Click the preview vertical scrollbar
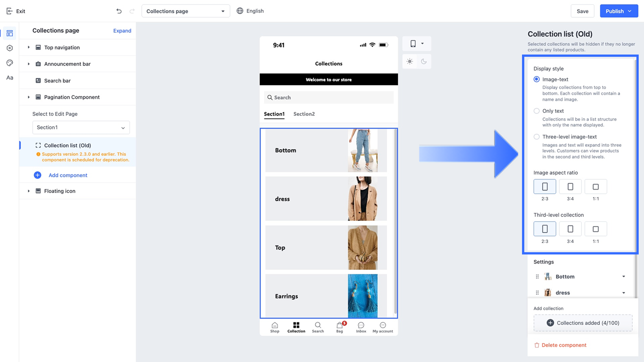The image size is (644, 362). pos(395,221)
